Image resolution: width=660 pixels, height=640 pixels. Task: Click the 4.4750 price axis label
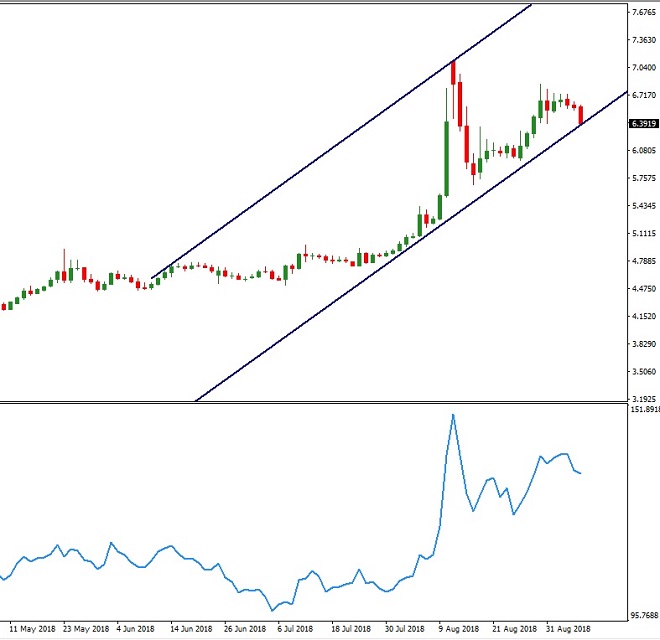[x=644, y=289]
